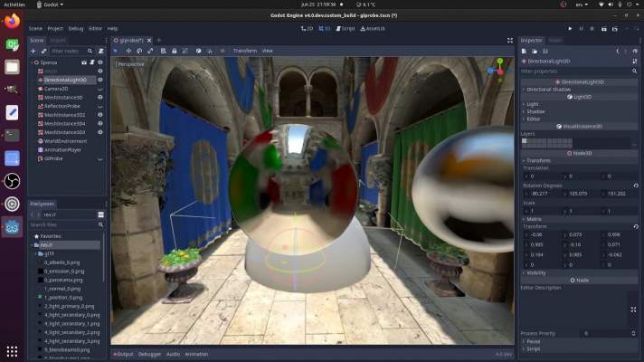The height and width of the screenshot is (362, 644).
Task: Go to previous edited object in Inspector
Action: pyautogui.click(x=617, y=52)
